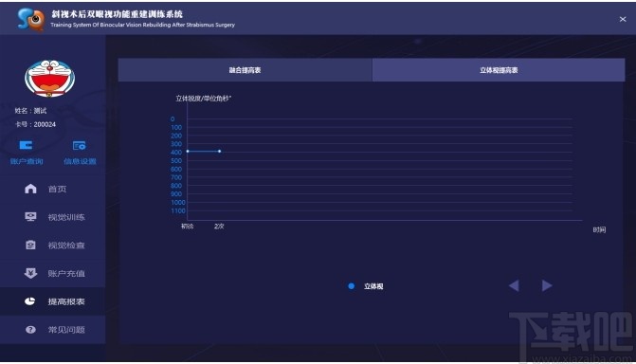The image size is (636, 364).
Task: Go to previous chart page with left arrow
Action: (514, 285)
